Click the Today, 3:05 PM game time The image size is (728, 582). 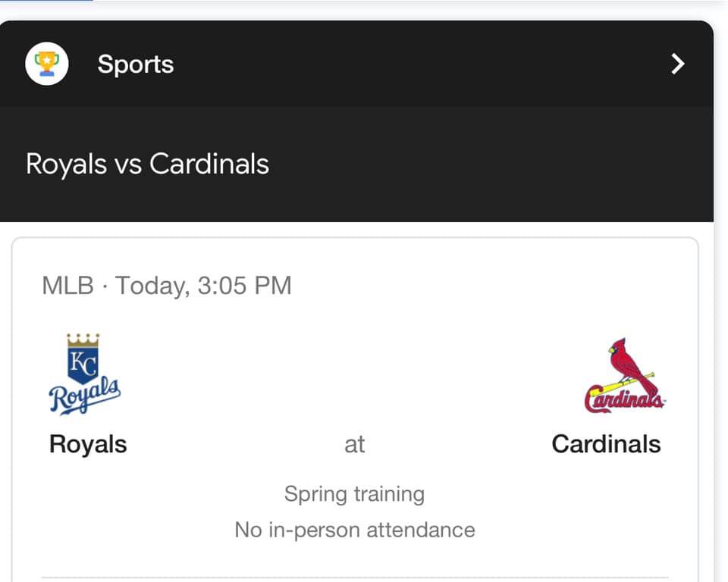(x=203, y=286)
